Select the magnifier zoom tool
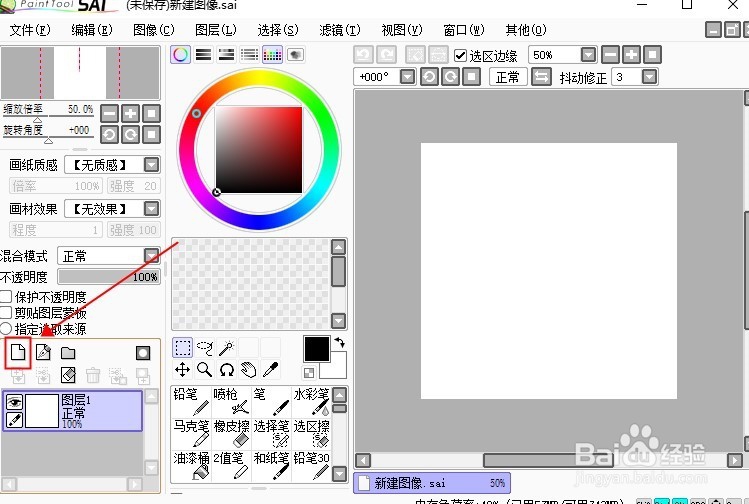Screen dimensions: 749x504 point(204,369)
